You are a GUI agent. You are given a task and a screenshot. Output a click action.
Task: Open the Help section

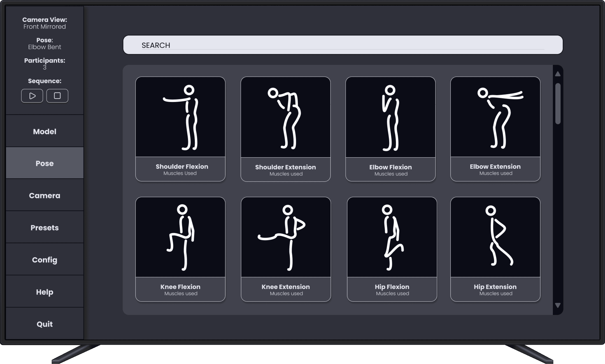coord(45,292)
